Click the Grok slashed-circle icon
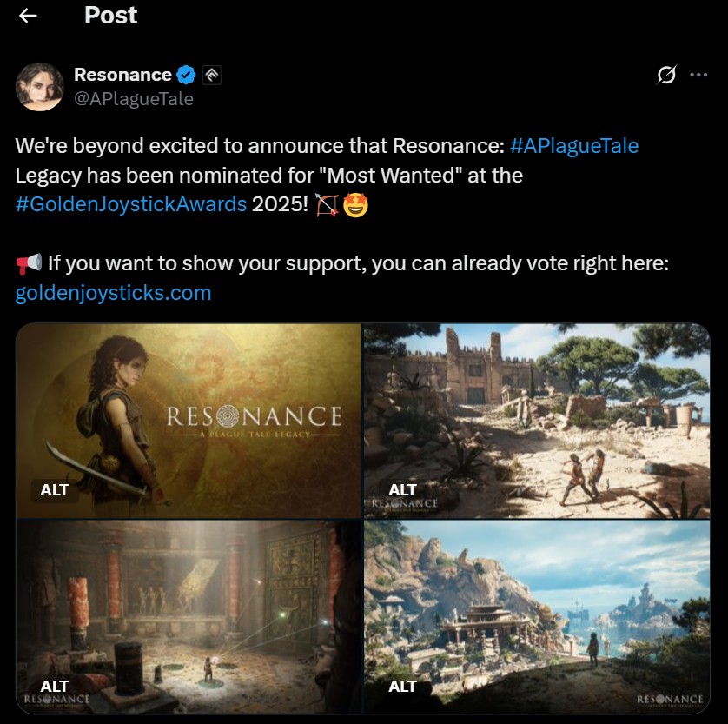 point(666,75)
